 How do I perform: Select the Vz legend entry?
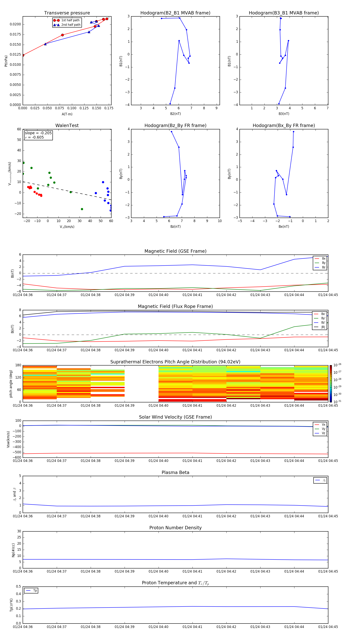(x=320, y=433)
